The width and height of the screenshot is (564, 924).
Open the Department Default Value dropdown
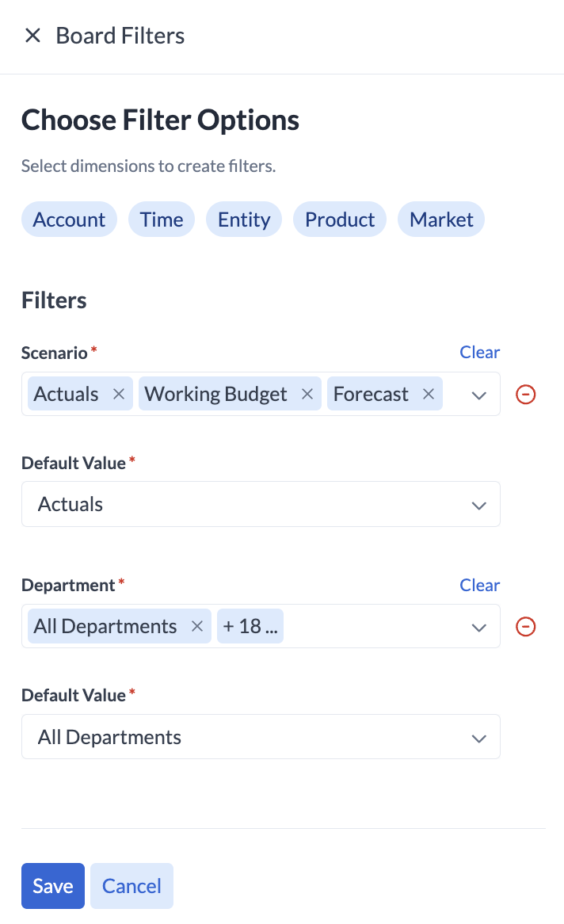point(478,738)
